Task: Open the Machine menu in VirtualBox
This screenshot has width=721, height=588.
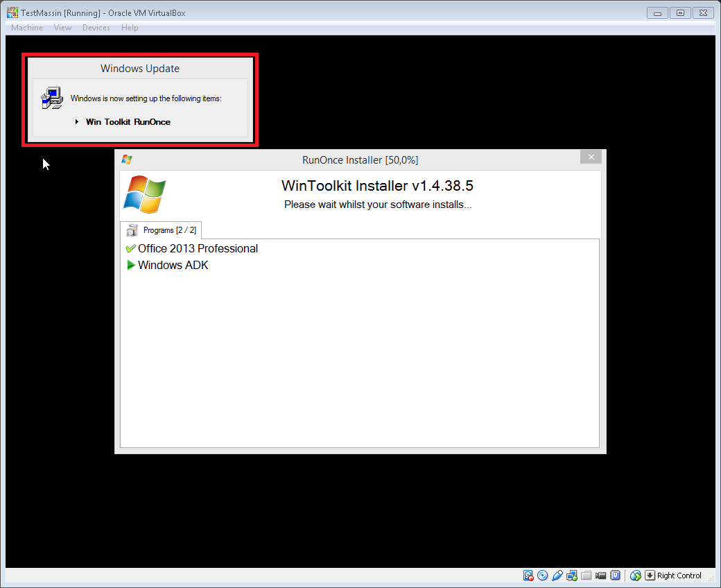Action: pos(26,28)
